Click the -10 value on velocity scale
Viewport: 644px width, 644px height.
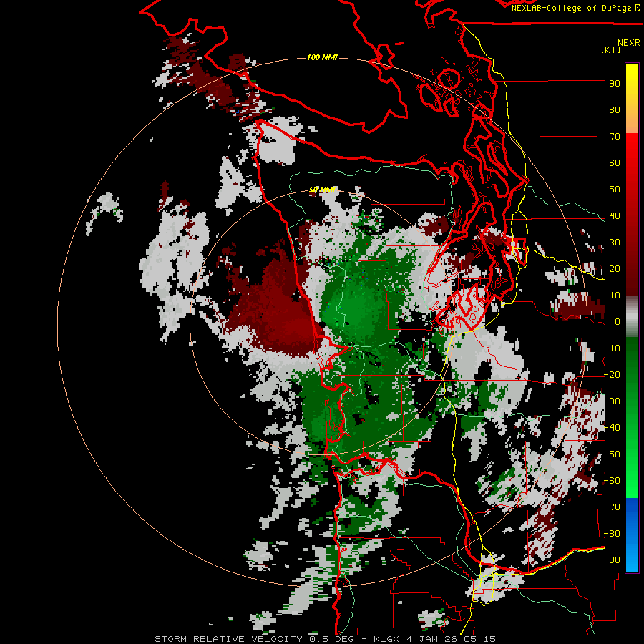612,348
